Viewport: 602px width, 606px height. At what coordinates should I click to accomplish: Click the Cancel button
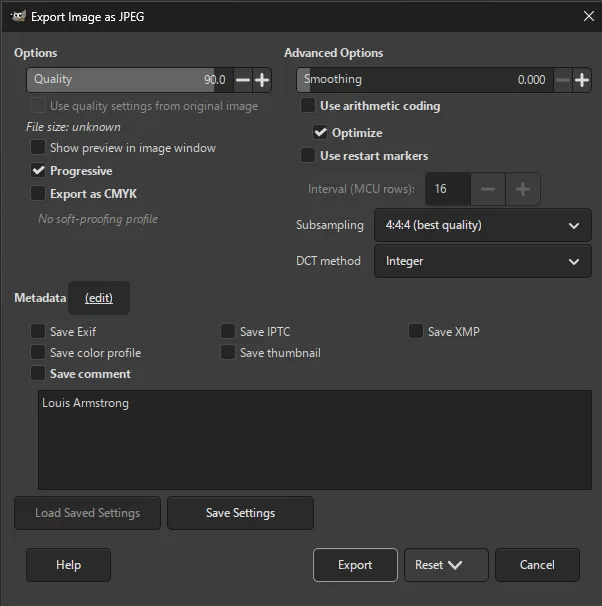click(x=537, y=565)
